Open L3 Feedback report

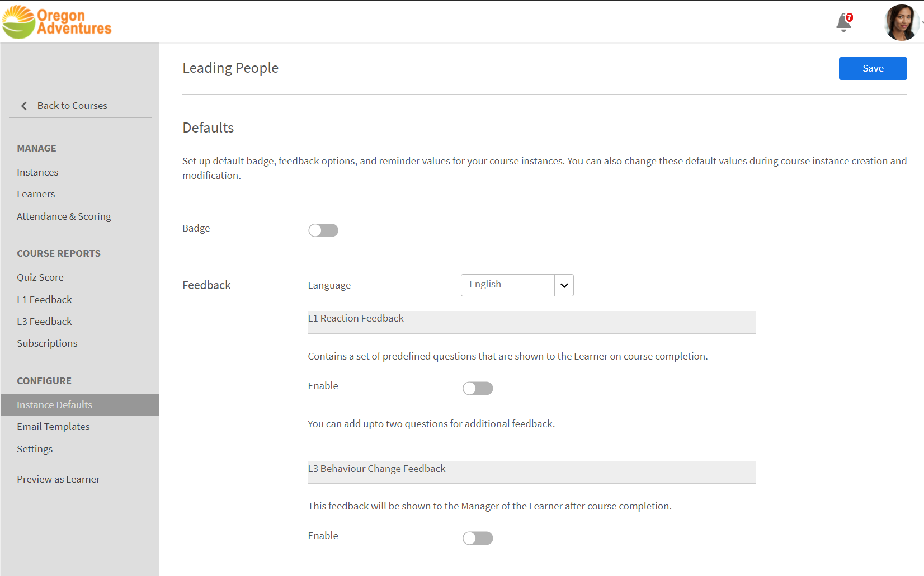[44, 322]
